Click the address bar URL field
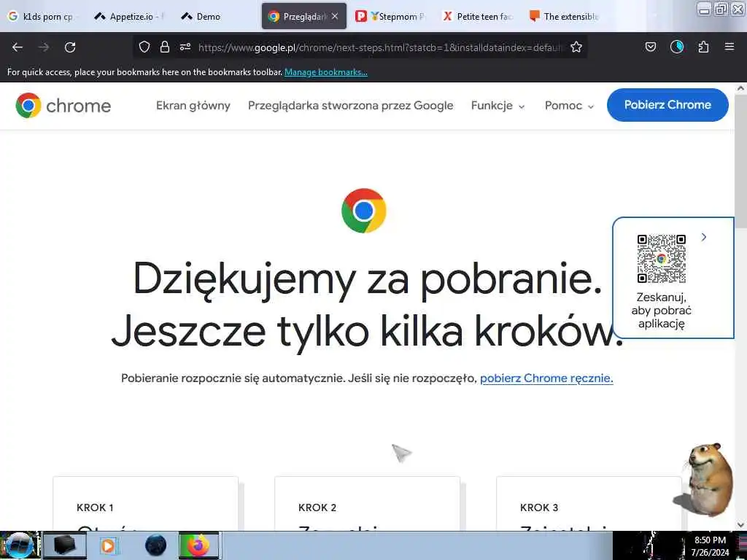Viewport: 747px width, 560px height. pos(380,47)
